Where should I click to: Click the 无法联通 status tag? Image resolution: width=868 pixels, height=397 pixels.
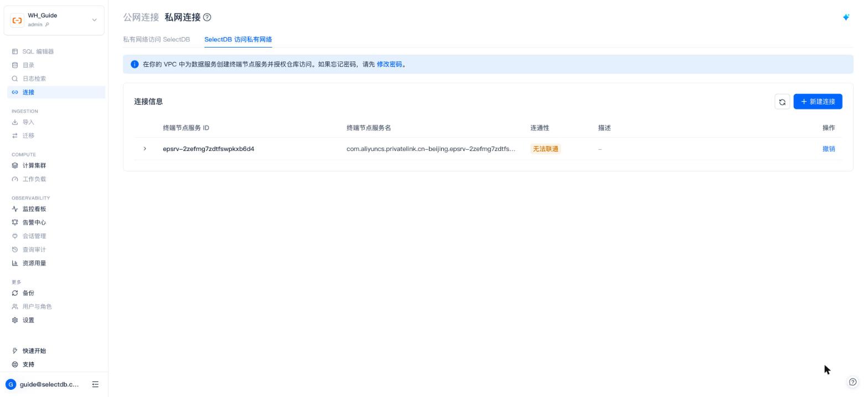[545, 149]
